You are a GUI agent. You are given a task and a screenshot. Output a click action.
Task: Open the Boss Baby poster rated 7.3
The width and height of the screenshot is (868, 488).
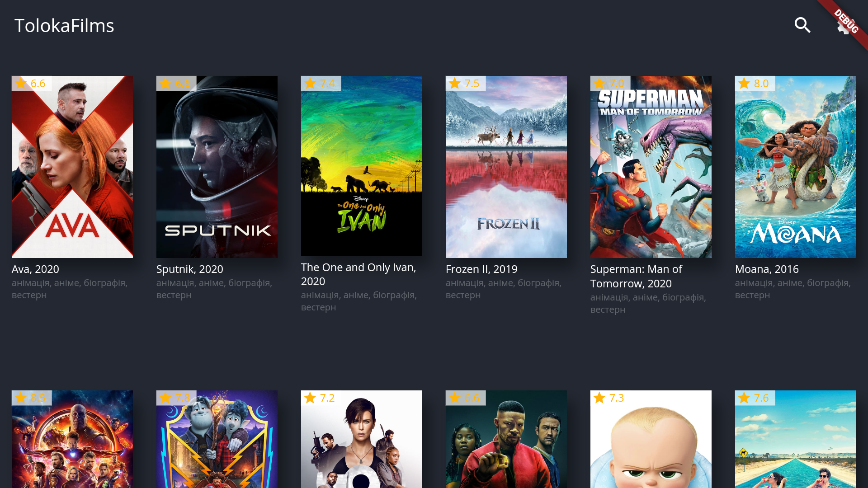tap(651, 439)
